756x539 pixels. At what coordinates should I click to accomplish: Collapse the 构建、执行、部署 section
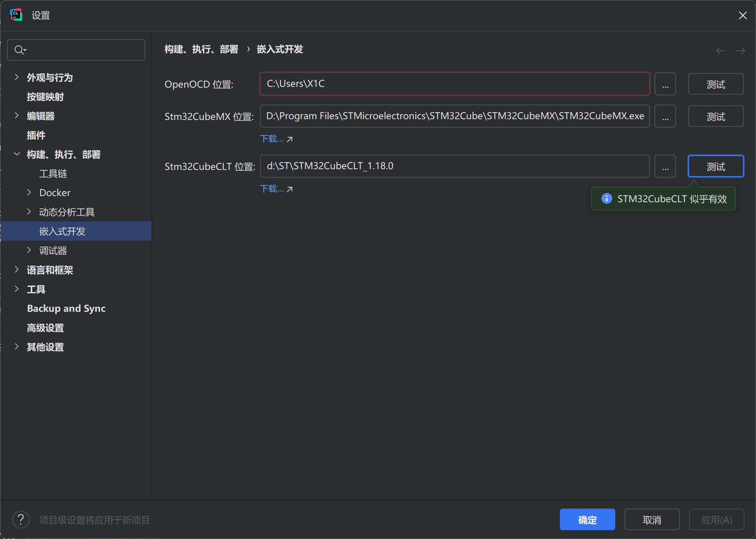(x=17, y=154)
